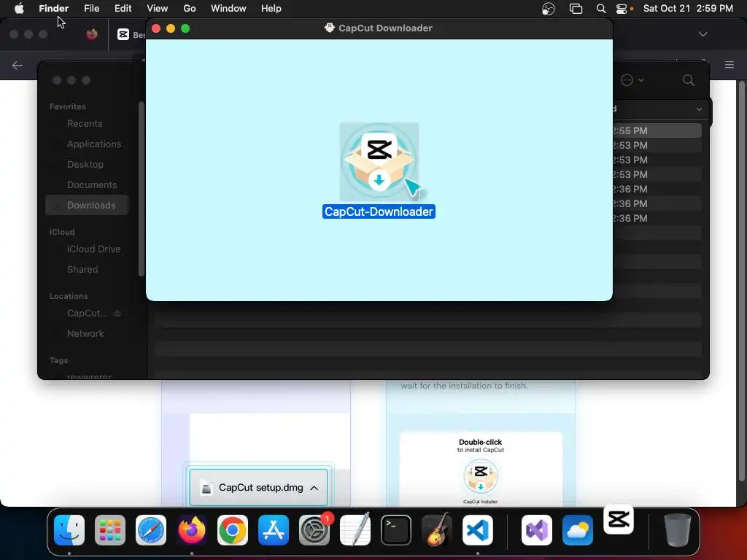This screenshot has height=560, width=747.
Task: Click the CapCut Installer thumbnail on webpage
Action: [481, 475]
